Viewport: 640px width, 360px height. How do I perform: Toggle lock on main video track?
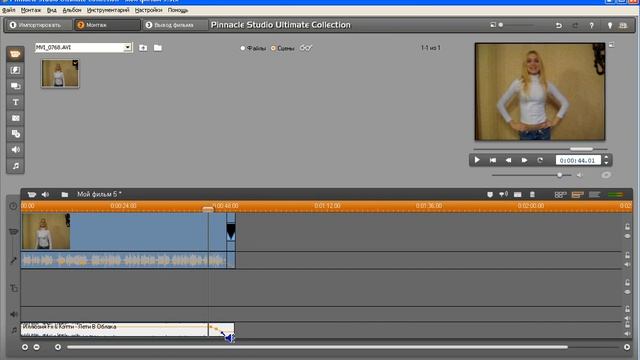[x=627, y=227]
